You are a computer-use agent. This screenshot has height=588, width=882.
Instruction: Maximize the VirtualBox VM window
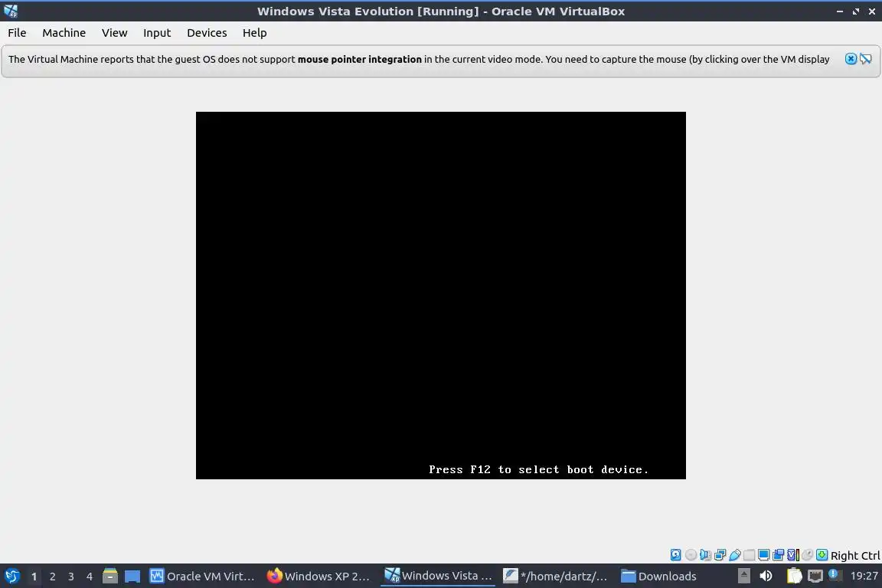coord(855,11)
